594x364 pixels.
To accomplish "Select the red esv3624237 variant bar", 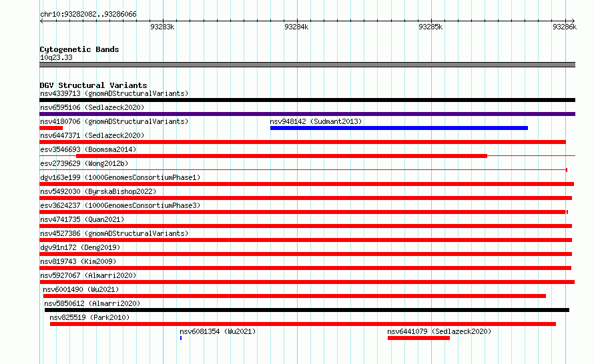I will (x=304, y=212).
